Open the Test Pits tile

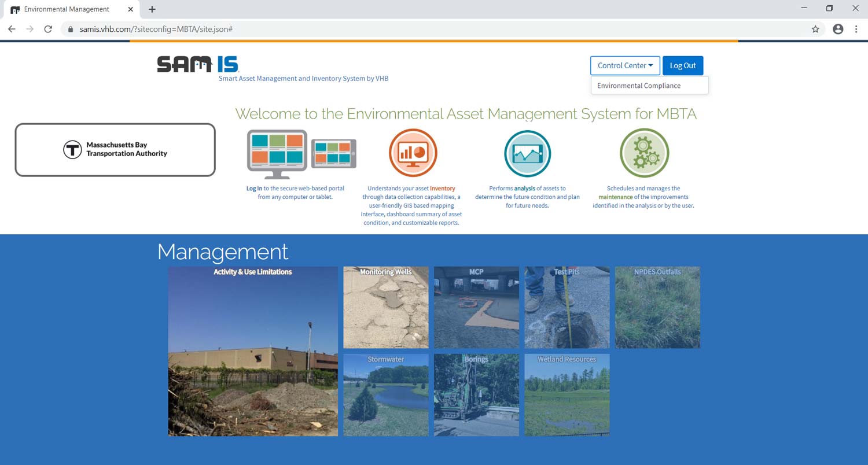567,307
